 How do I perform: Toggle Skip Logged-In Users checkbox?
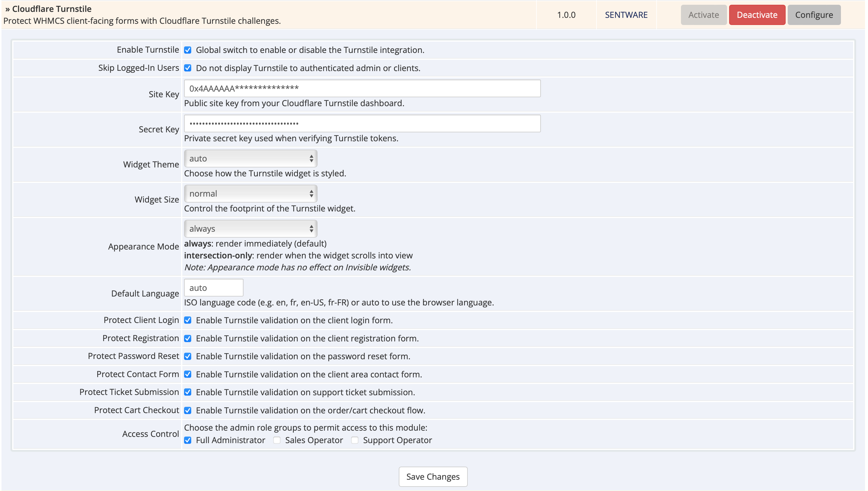188,68
